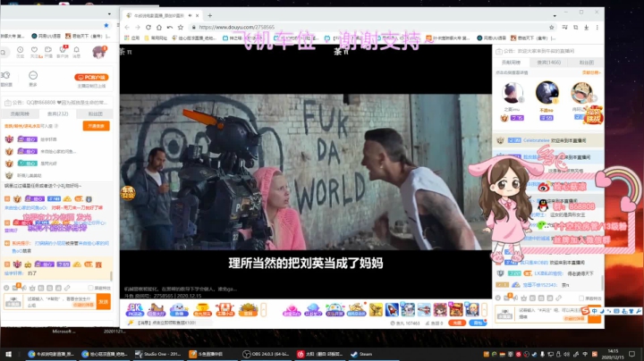Click orange open-noble button in left window
Image resolution: width=644 pixels, height=361 pixels.
(x=96, y=126)
